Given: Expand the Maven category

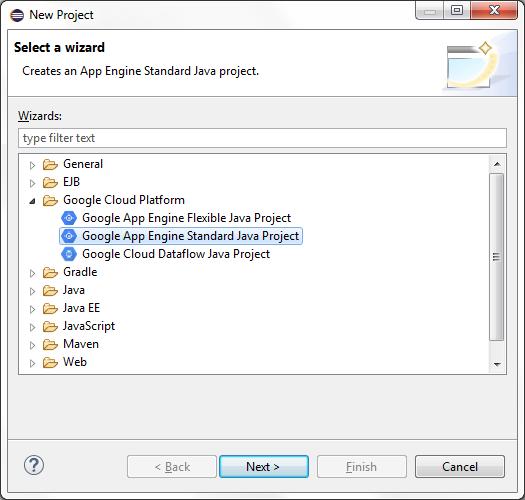Looking at the screenshot, I should [32, 345].
